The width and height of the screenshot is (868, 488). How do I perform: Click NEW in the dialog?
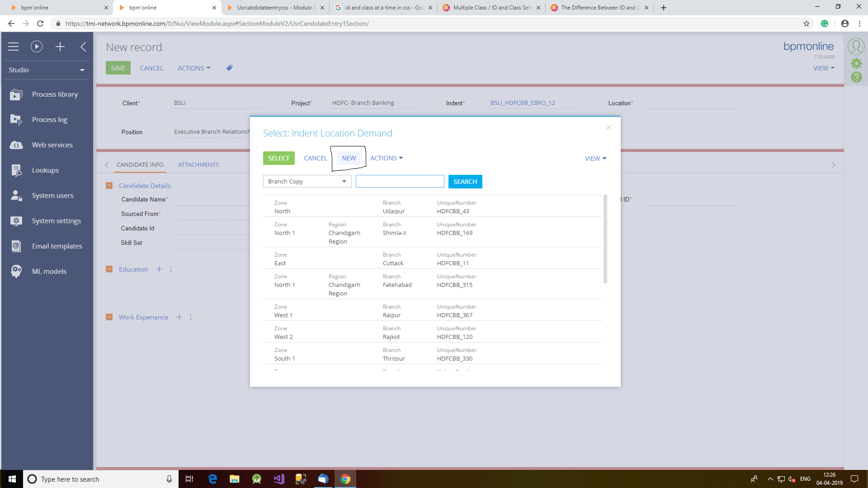[x=349, y=158]
